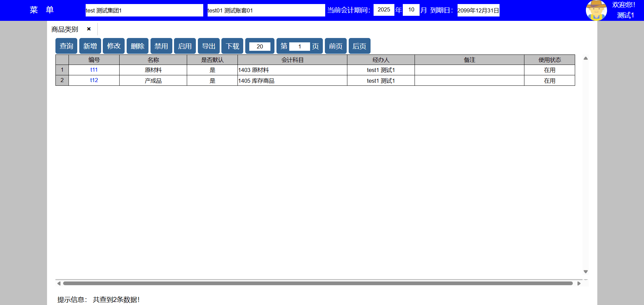Click the 删除 delete button

tap(137, 46)
